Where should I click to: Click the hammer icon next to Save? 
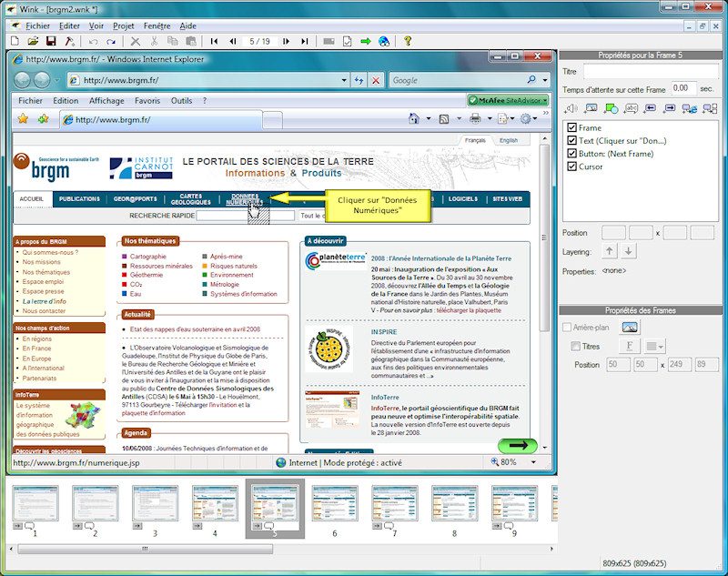70,41
